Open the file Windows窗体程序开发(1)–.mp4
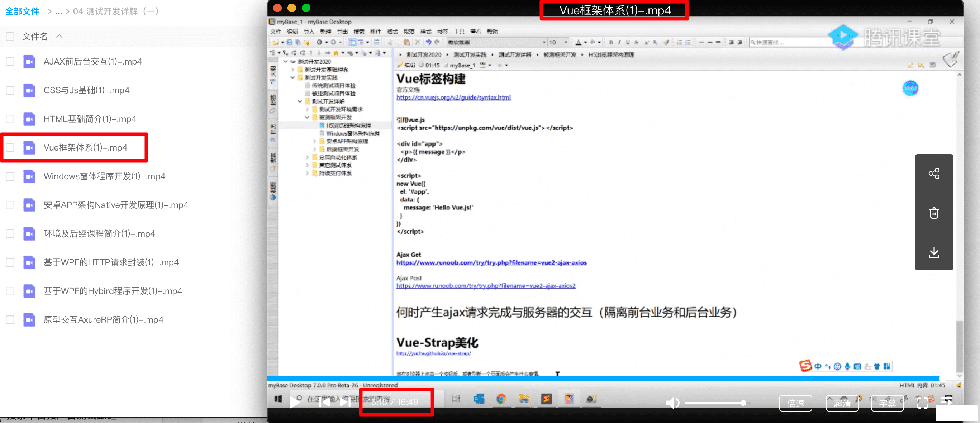This screenshot has width=980, height=423. [104, 176]
